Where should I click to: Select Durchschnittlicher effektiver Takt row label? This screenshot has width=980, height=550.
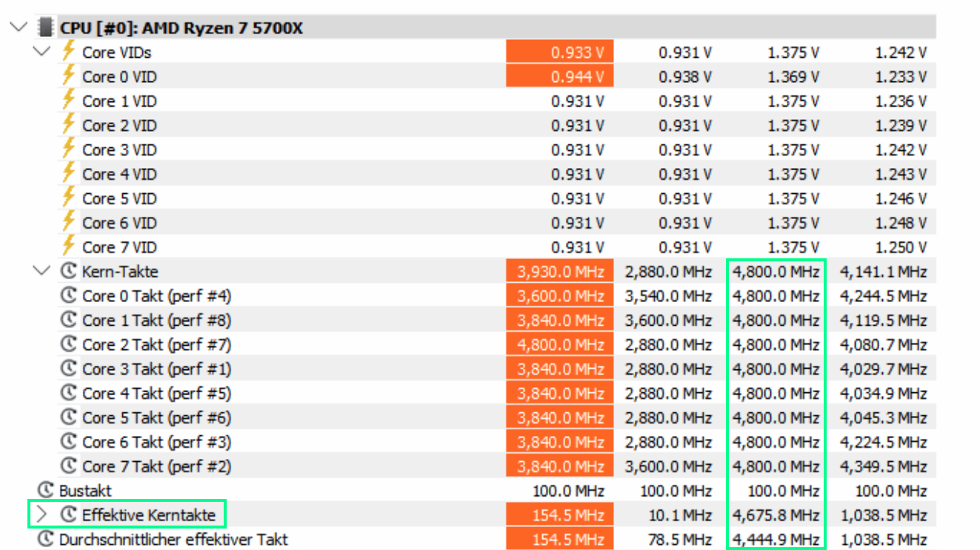173,540
